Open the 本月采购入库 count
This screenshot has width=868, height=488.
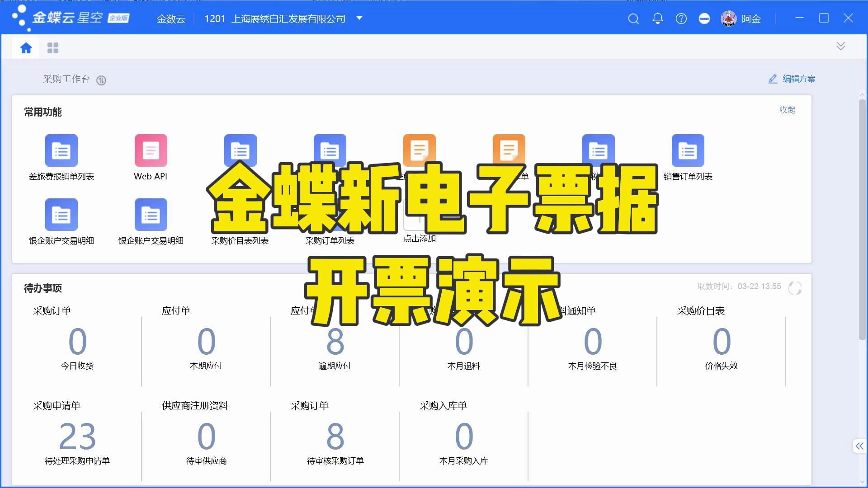(x=464, y=436)
